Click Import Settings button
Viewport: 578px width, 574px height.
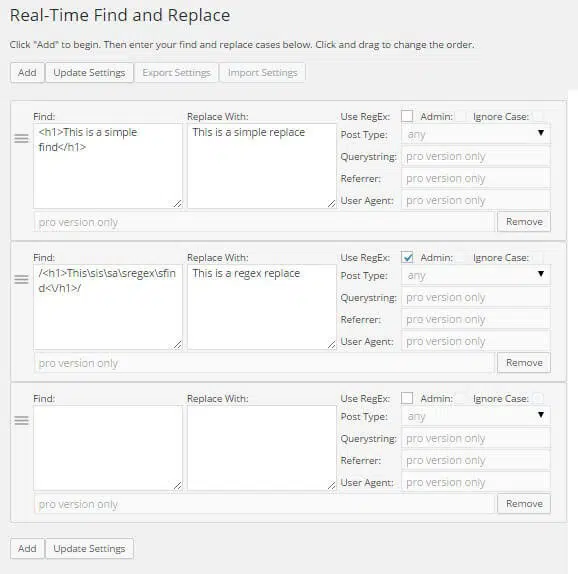[x=262, y=73]
